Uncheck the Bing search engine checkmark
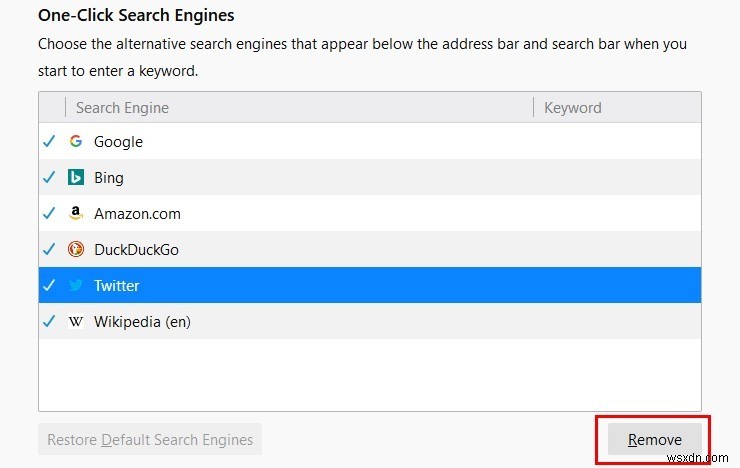The image size is (740, 468). [50, 178]
